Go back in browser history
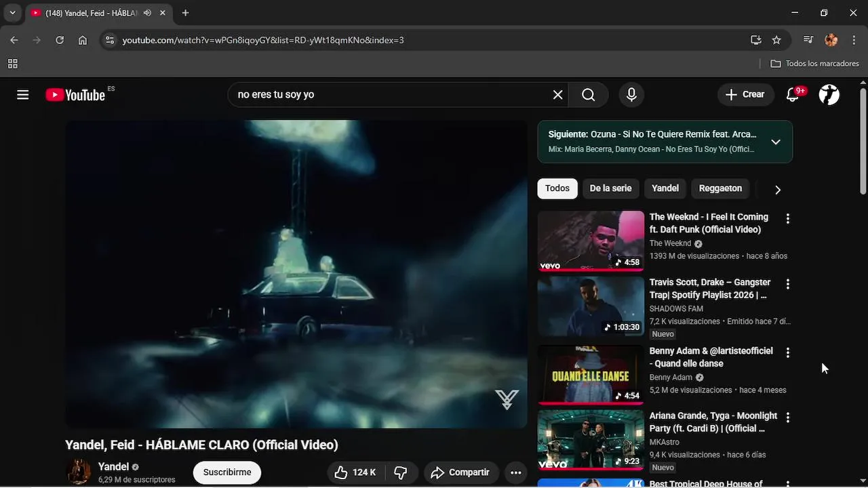 [14, 40]
